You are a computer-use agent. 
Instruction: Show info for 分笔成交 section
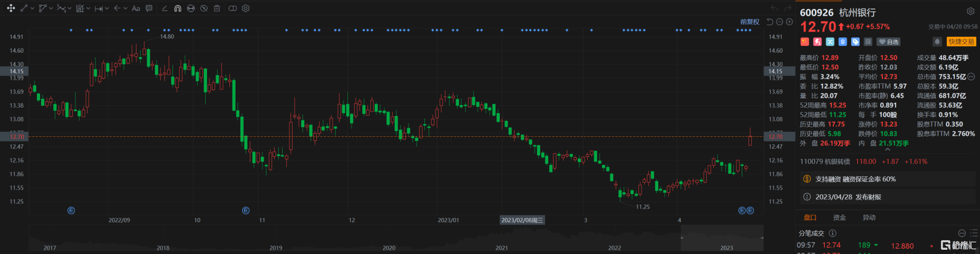832,233
